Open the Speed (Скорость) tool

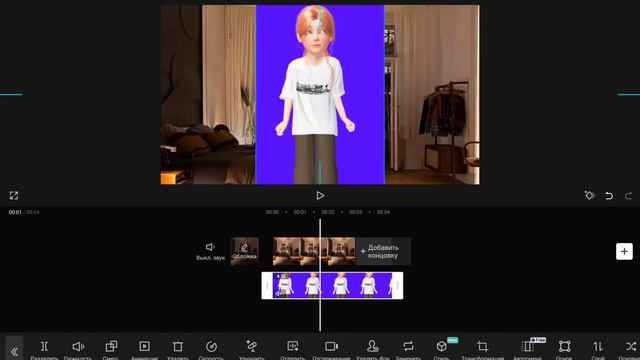tap(211, 349)
